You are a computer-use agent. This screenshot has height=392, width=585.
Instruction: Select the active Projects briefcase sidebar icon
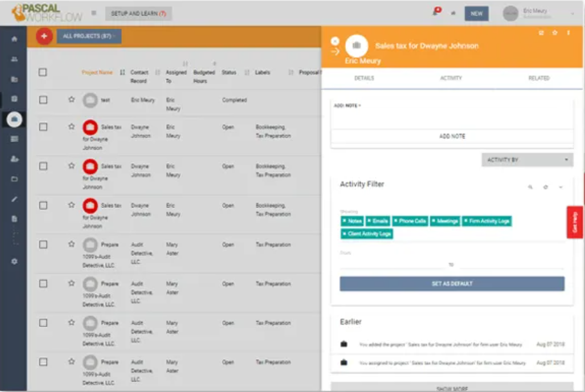(14, 119)
